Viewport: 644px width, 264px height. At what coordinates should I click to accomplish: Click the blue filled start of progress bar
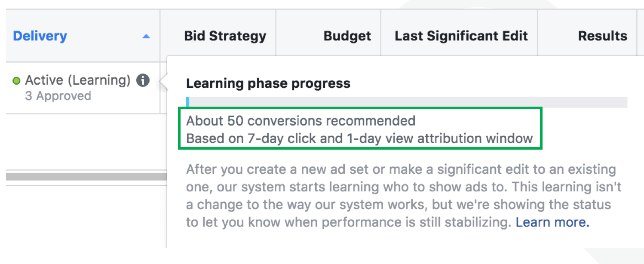click(x=188, y=102)
